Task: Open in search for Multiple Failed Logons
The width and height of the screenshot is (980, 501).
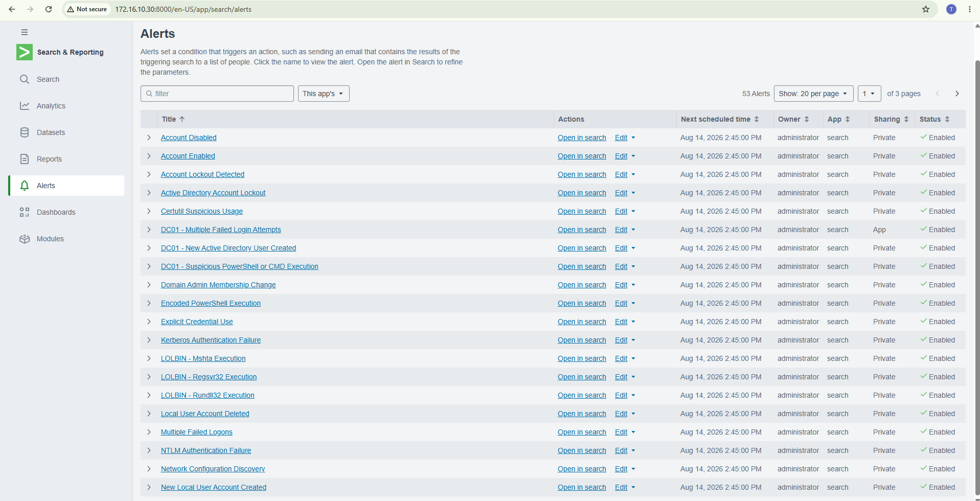Action: [582, 432]
